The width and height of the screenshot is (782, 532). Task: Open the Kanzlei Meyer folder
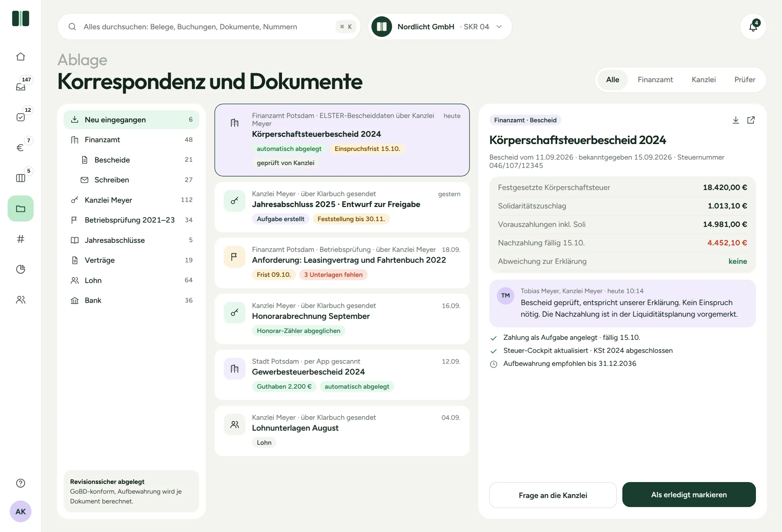coord(131,200)
